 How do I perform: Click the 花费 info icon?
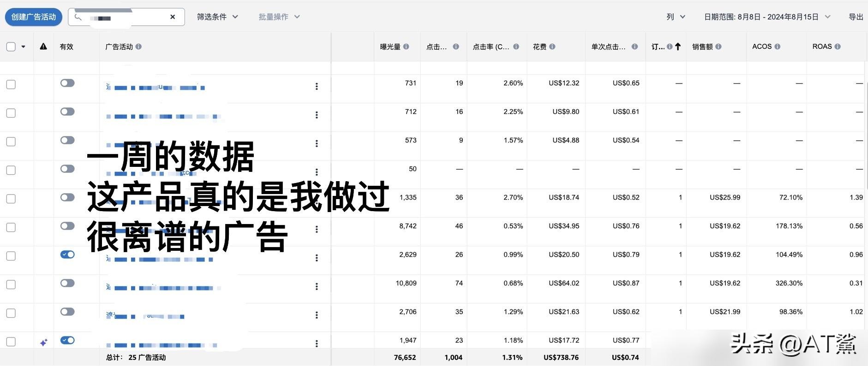pyautogui.click(x=552, y=47)
